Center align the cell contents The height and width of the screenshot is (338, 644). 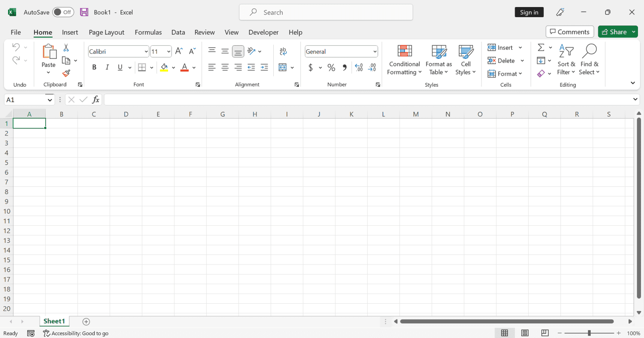click(x=225, y=67)
